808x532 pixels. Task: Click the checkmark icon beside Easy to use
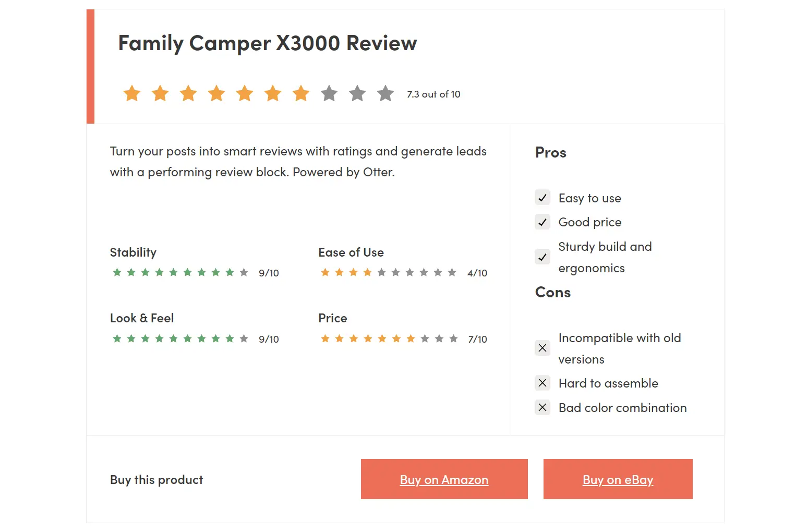[542, 198]
